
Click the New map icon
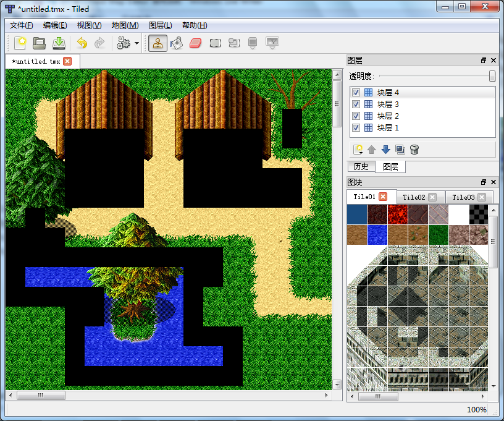tap(20, 43)
